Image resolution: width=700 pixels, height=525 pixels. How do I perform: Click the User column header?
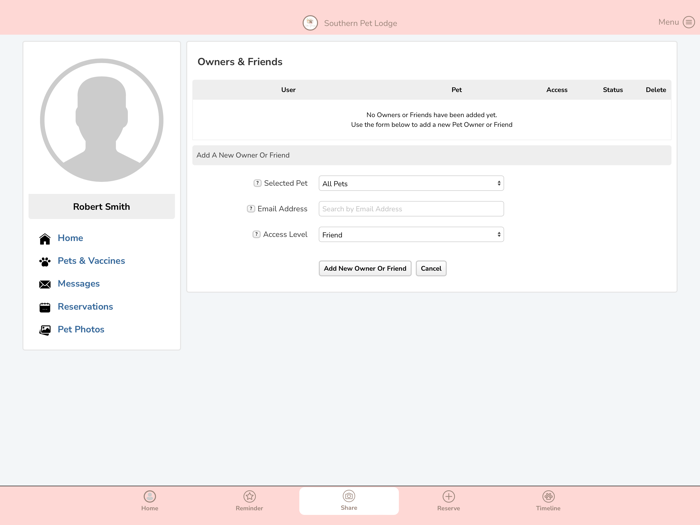288,90
